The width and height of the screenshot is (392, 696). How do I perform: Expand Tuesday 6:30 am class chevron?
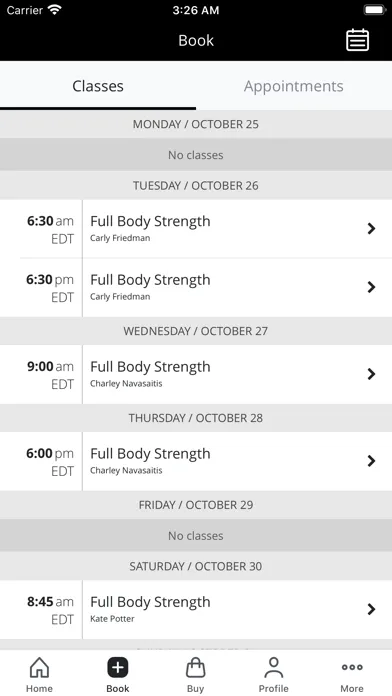coord(371,229)
